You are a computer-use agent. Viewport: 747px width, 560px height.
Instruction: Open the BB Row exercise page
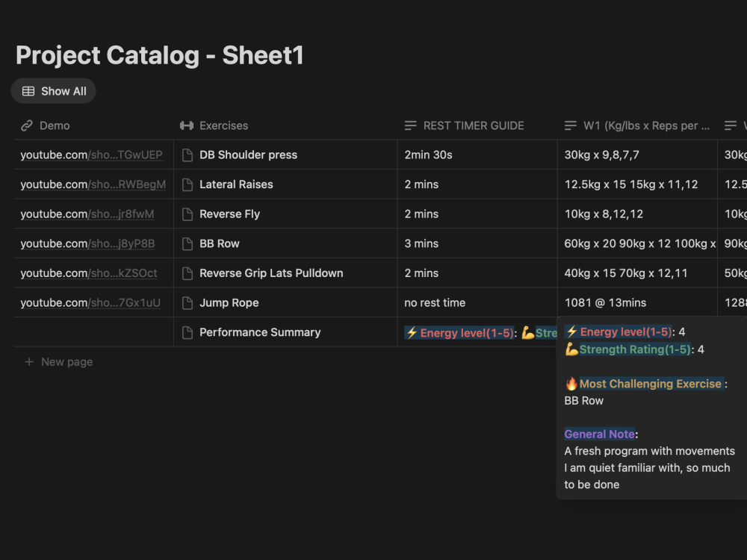pos(220,243)
